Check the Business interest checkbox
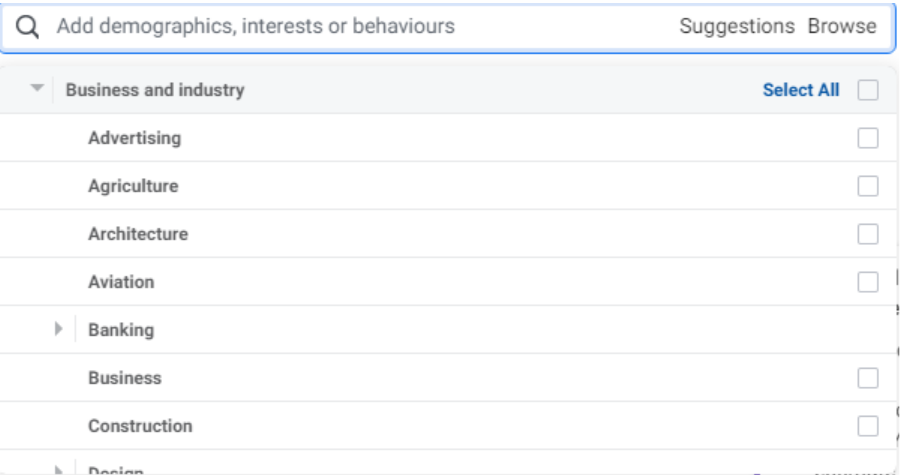The image size is (902, 475). click(868, 378)
